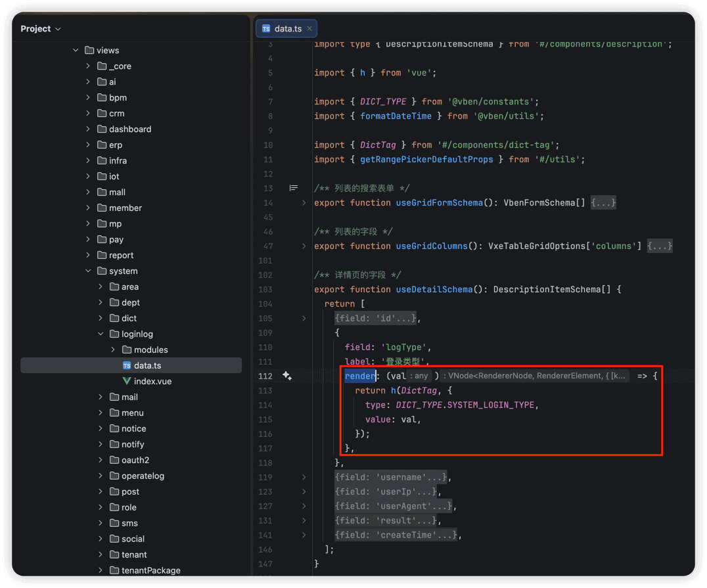Click line number 103 in the gutter

[265, 290]
